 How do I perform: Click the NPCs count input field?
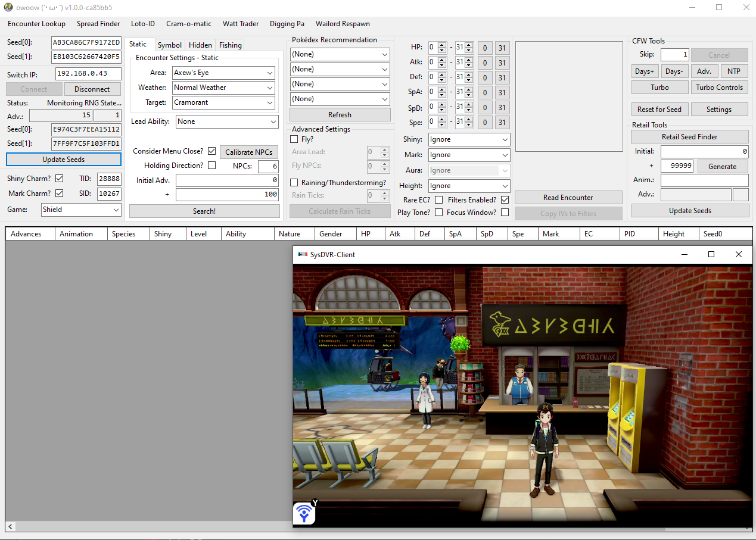(x=268, y=167)
